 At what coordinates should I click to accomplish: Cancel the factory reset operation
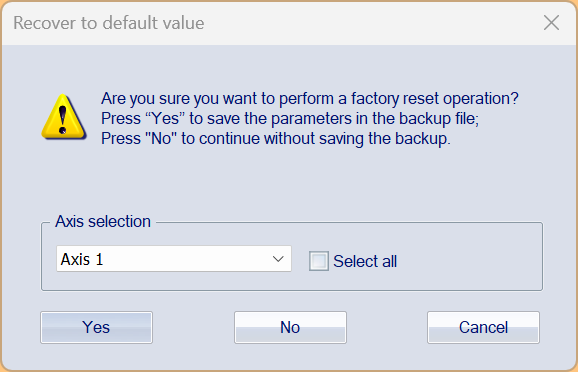(483, 327)
